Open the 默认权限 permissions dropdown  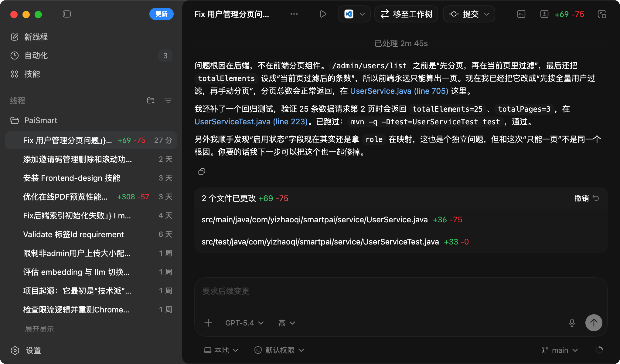point(279,350)
